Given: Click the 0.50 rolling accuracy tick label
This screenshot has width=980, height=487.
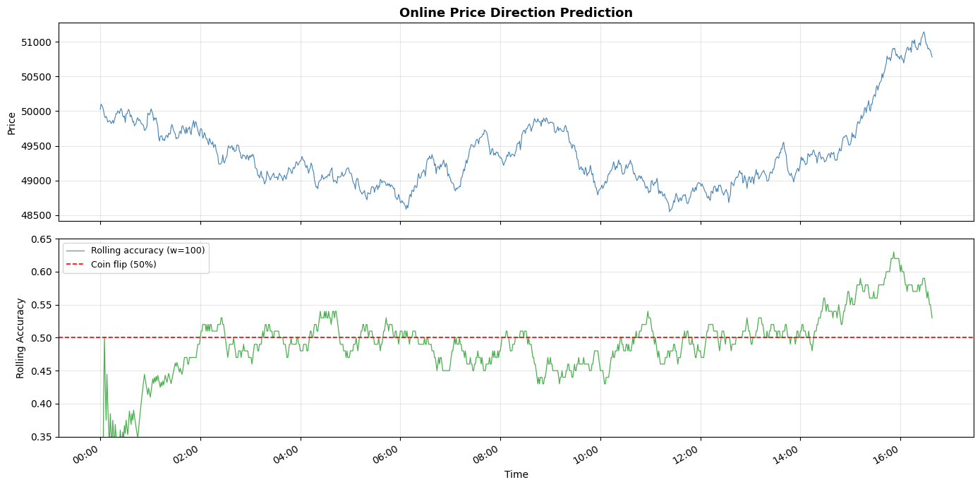Looking at the screenshot, I should click(42, 338).
